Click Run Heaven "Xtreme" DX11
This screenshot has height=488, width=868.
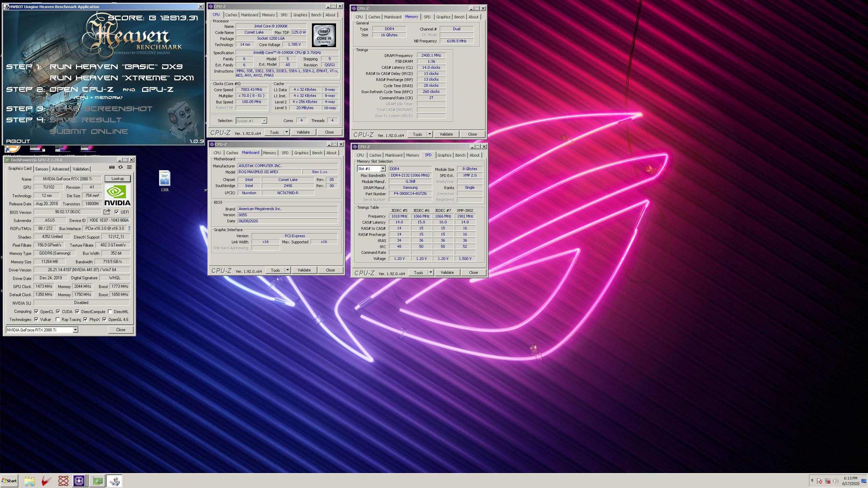point(122,78)
